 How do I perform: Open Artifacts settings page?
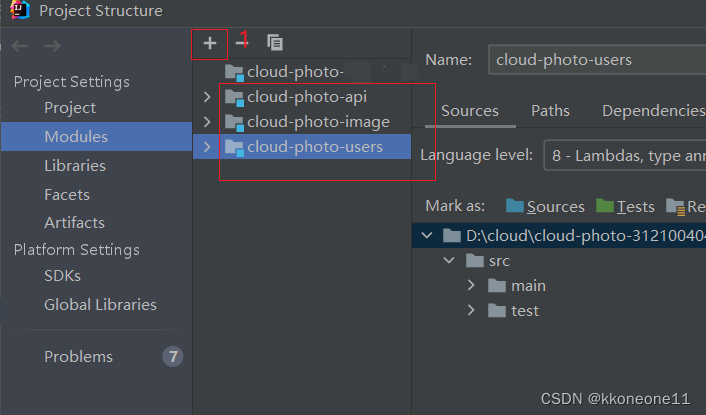click(x=74, y=223)
